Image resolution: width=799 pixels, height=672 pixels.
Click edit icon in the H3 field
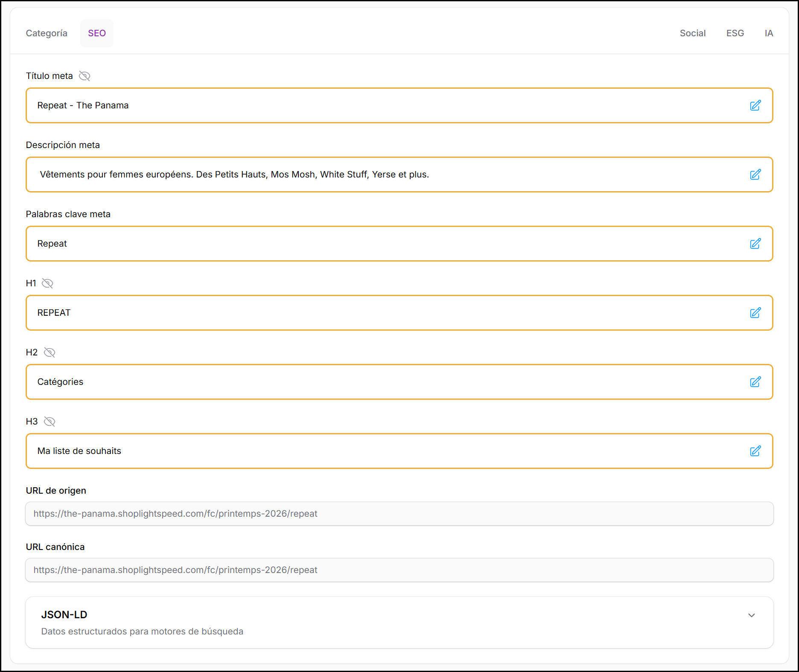coord(755,451)
